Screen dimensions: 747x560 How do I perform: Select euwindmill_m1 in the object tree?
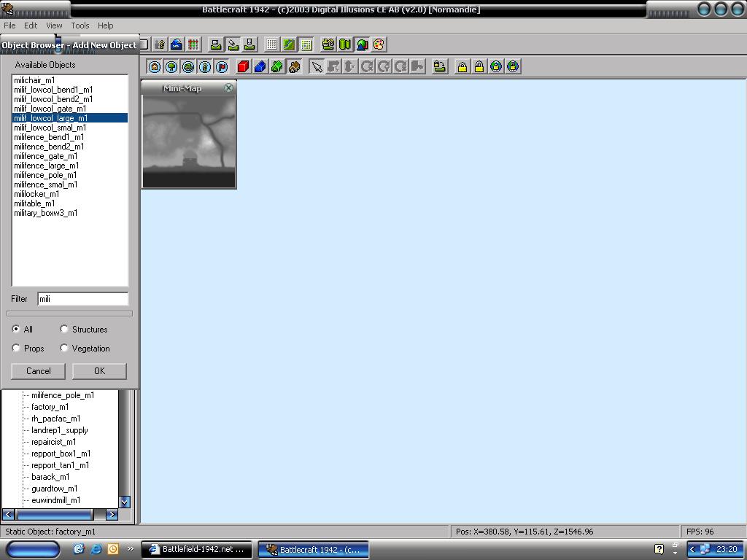[x=55, y=500]
